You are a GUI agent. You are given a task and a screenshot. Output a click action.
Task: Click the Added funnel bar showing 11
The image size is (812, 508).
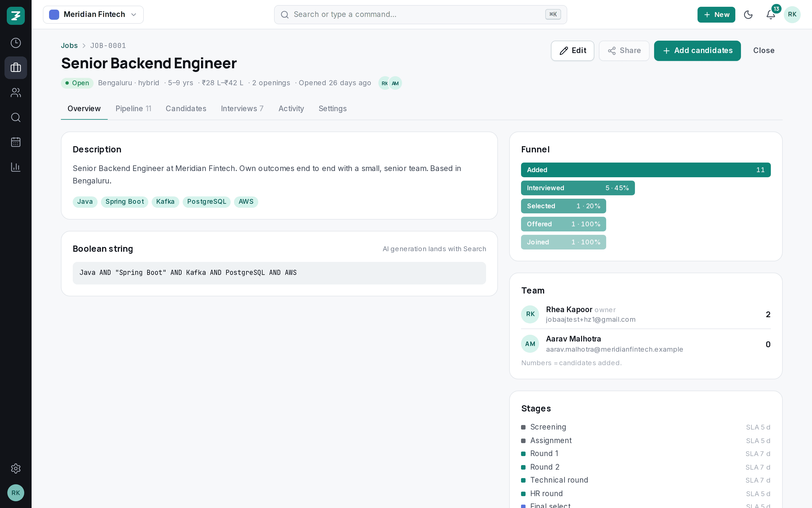[646, 170]
